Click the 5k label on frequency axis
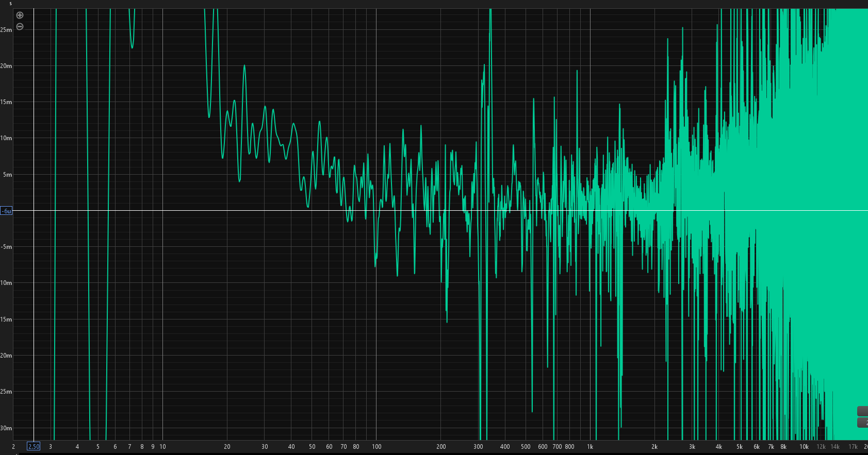The image size is (868, 455). (740, 447)
